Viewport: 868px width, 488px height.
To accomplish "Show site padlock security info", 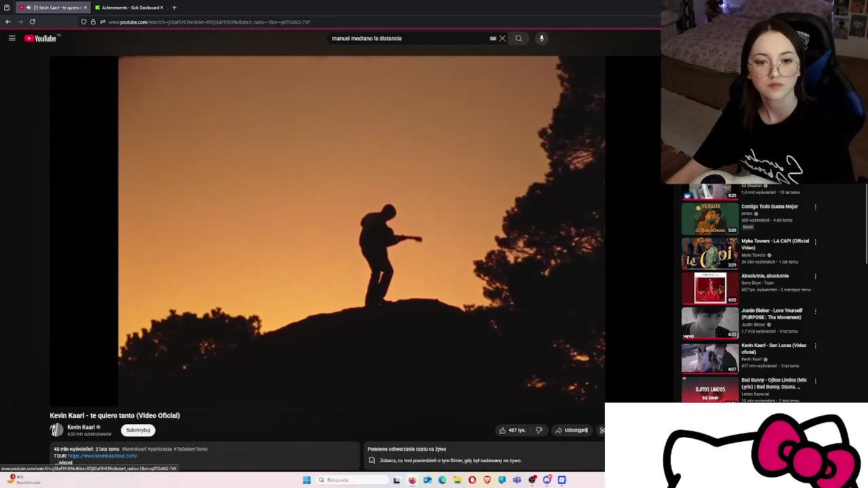I will pyautogui.click(x=94, y=22).
